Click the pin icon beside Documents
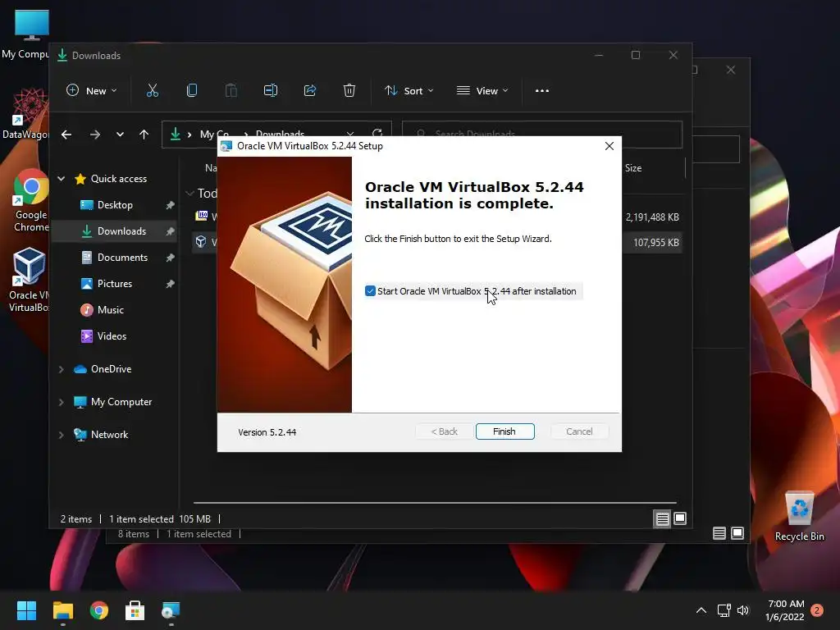The image size is (840, 630). click(x=170, y=257)
